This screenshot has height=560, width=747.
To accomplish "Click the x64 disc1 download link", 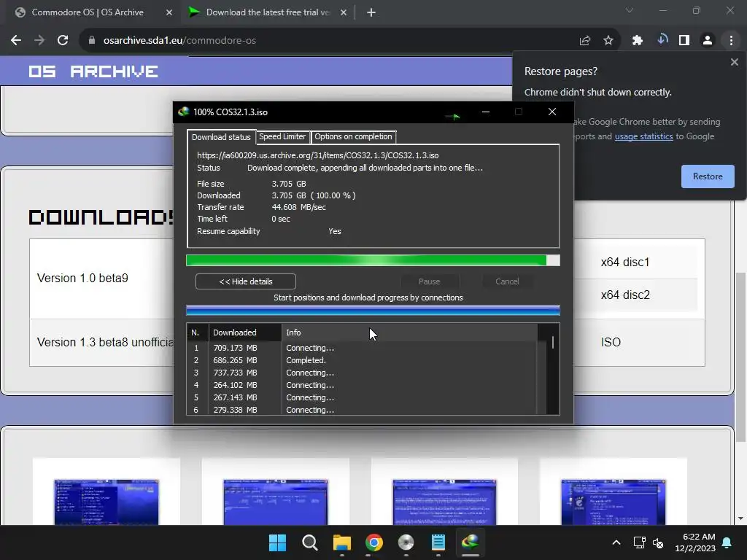I will pos(624,262).
